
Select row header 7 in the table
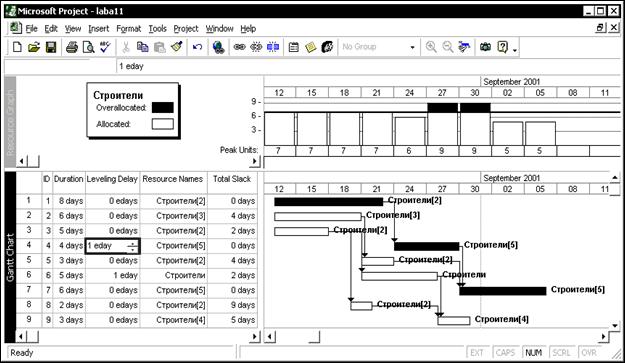click(x=29, y=290)
